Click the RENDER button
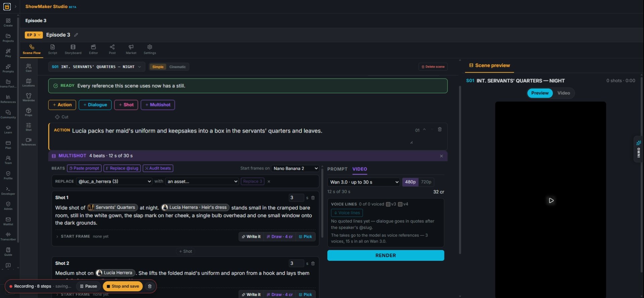The height and width of the screenshot is (298, 644). pos(386,255)
